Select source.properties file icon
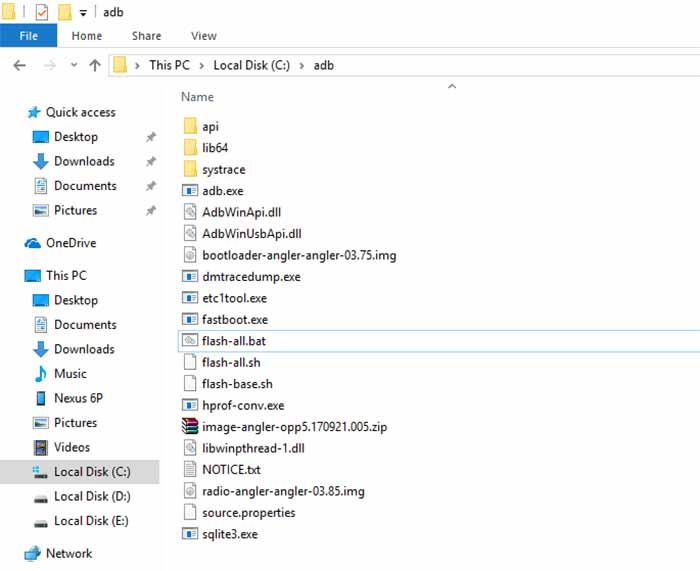The height and width of the screenshot is (571, 700). [190, 512]
